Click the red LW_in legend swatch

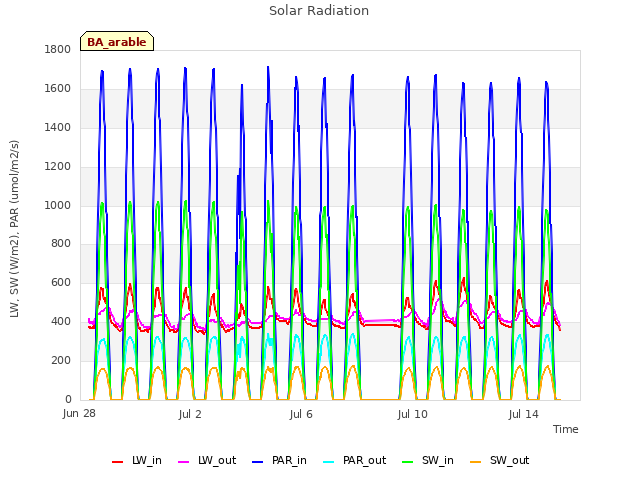[118, 462]
